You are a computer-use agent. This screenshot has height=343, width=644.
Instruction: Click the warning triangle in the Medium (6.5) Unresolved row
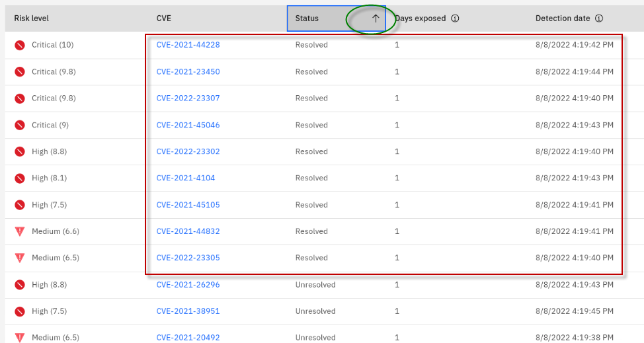(20, 338)
